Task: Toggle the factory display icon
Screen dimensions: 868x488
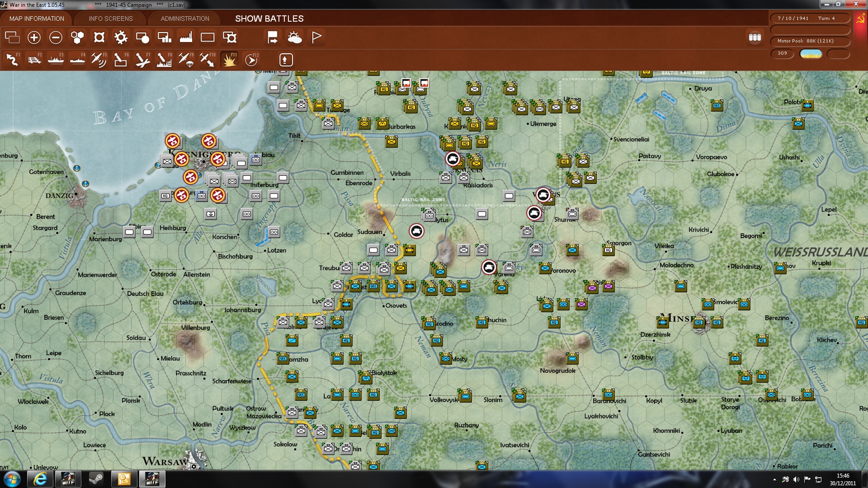Action: [186, 38]
